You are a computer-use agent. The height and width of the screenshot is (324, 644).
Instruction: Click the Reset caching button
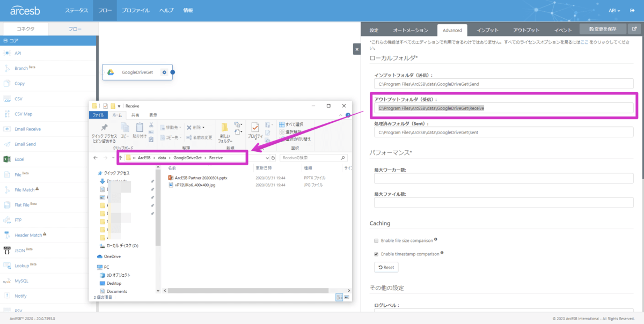coord(386,267)
